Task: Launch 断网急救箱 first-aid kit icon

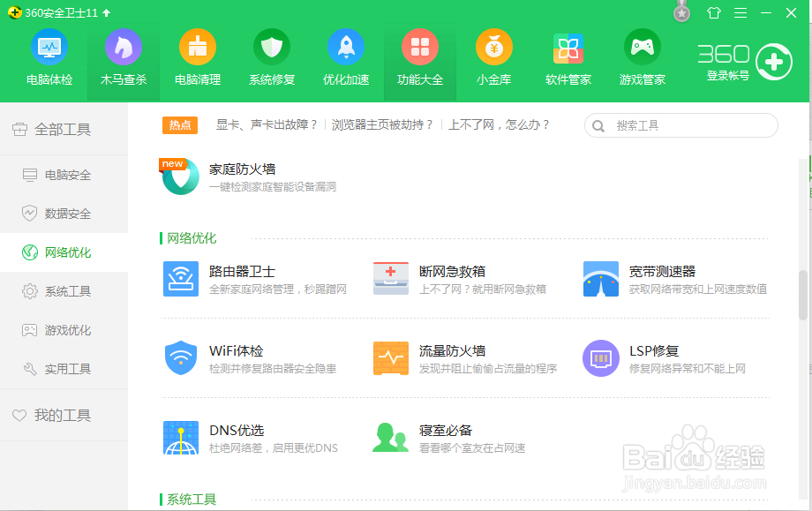Action: [x=391, y=279]
